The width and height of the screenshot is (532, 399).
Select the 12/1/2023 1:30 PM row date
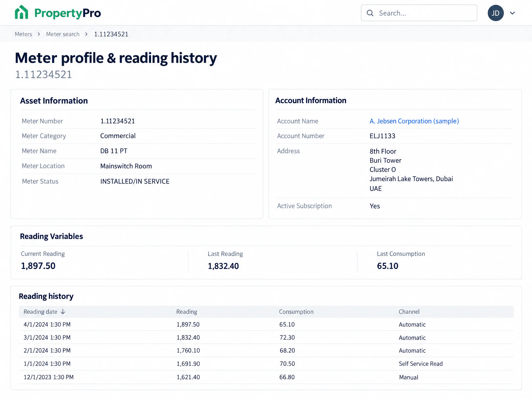pyautogui.click(x=48, y=377)
